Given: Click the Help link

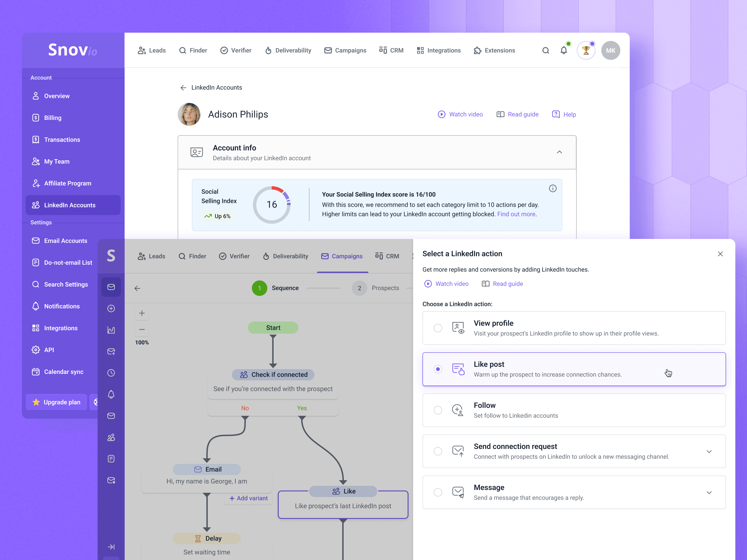Looking at the screenshot, I should (564, 114).
